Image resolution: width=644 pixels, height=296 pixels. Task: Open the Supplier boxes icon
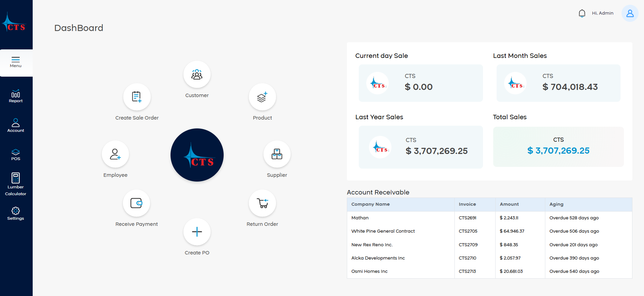pyautogui.click(x=277, y=154)
